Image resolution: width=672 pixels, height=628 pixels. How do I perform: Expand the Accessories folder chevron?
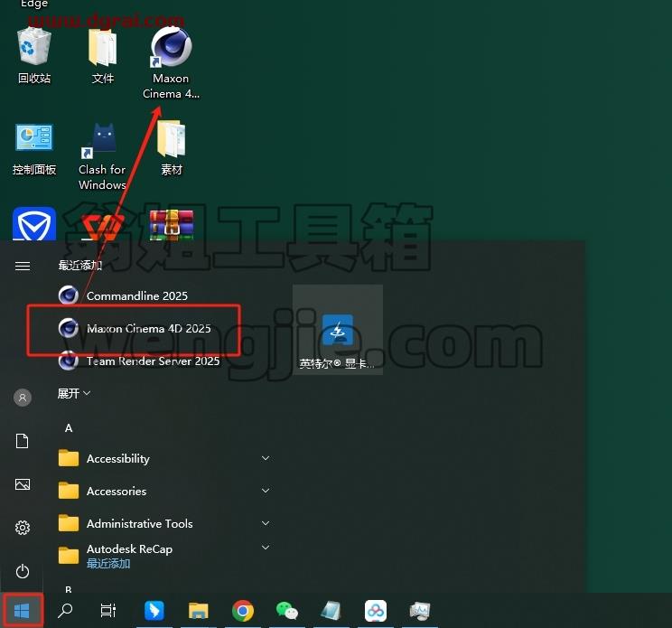tap(266, 491)
